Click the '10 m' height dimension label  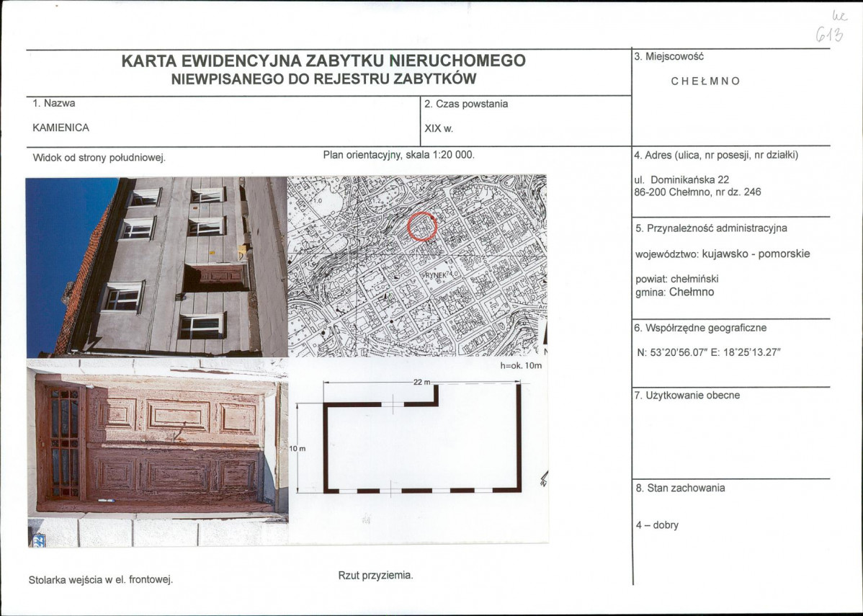298,449
